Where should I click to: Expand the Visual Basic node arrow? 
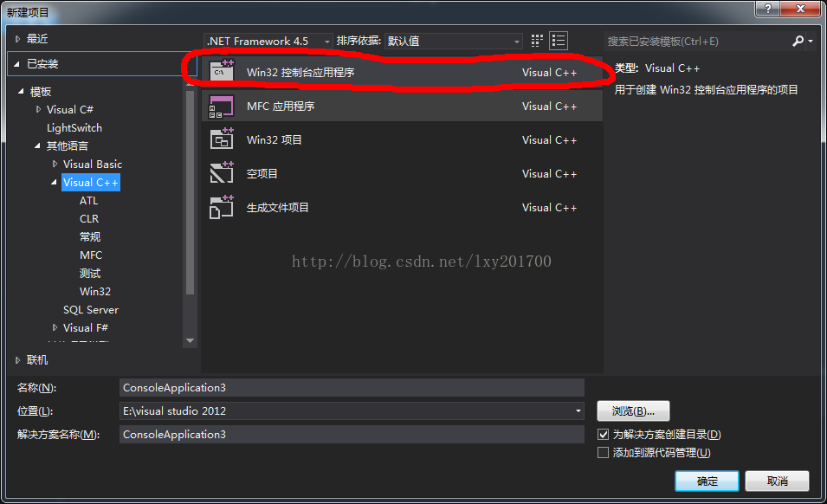55,164
